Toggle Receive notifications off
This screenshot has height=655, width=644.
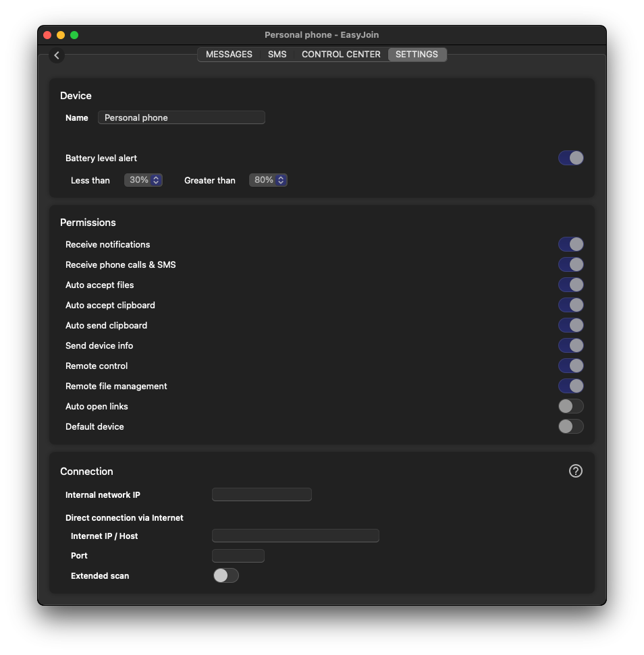pyautogui.click(x=570, y=244)
